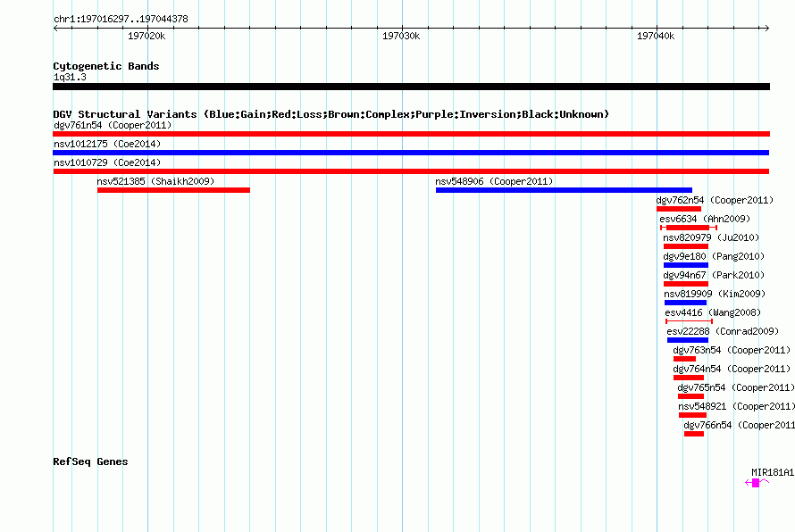Open the nsv548921 (Cooper2011) label
Screen dimensions: 795x532
click(736, 406)
